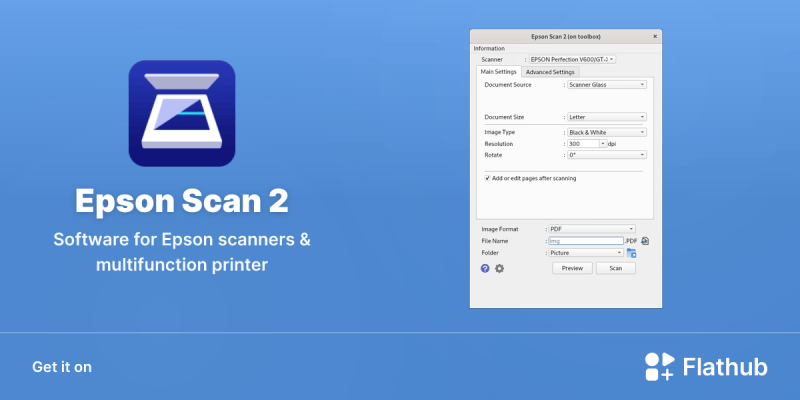This screenshot has height=400, width=800.
Task: Click the Resolution value field
Action: pyautogui.click(x=584, y=144)
